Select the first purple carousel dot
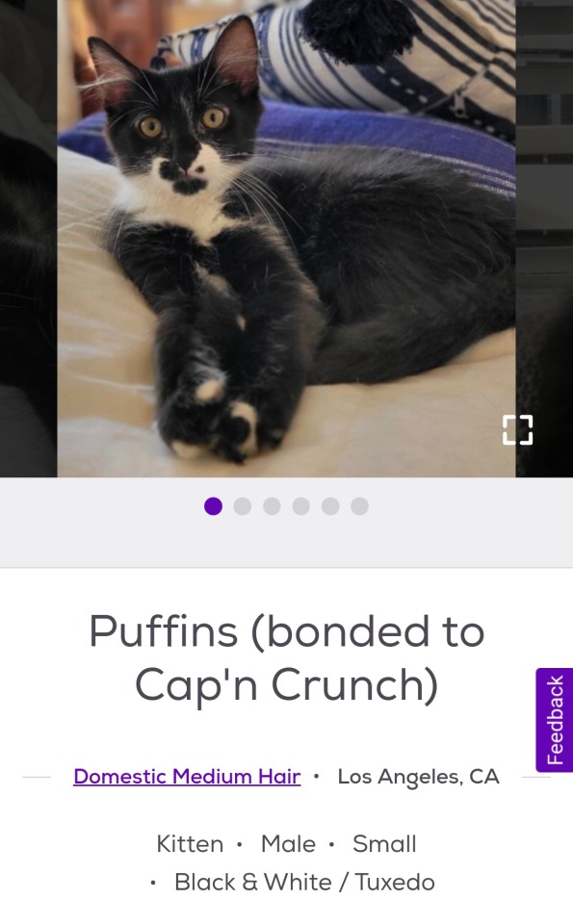Image resolution: width=573 pixels, height=924 pixels. pos(213,506)
